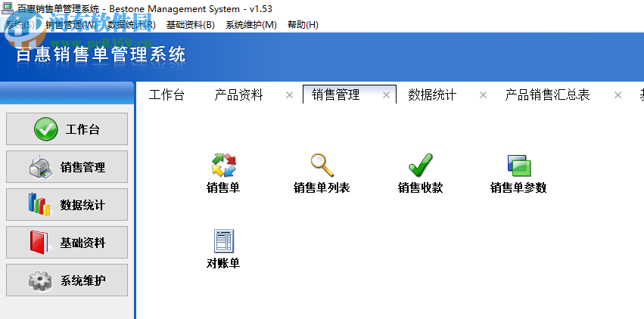Open the 系统(S) menu
The height and width of the screenshot is (319, 644).
pyautogui.click(x=20, y=25)
